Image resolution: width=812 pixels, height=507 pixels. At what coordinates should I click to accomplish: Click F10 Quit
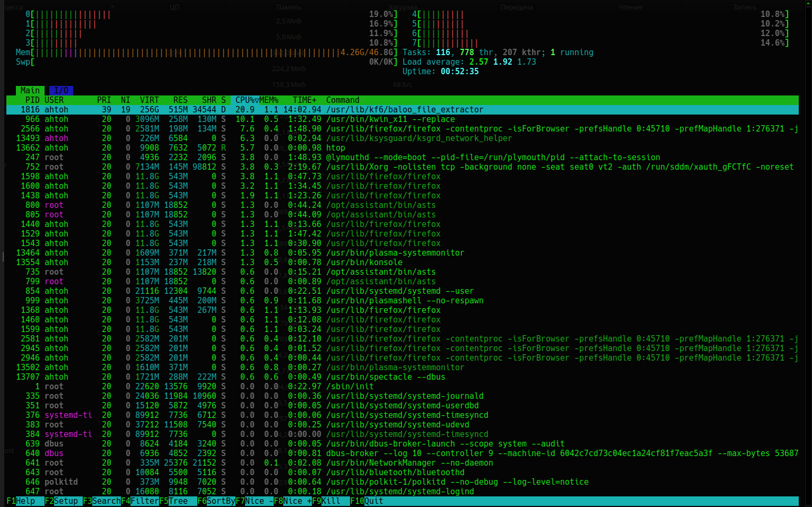[367, 501]
